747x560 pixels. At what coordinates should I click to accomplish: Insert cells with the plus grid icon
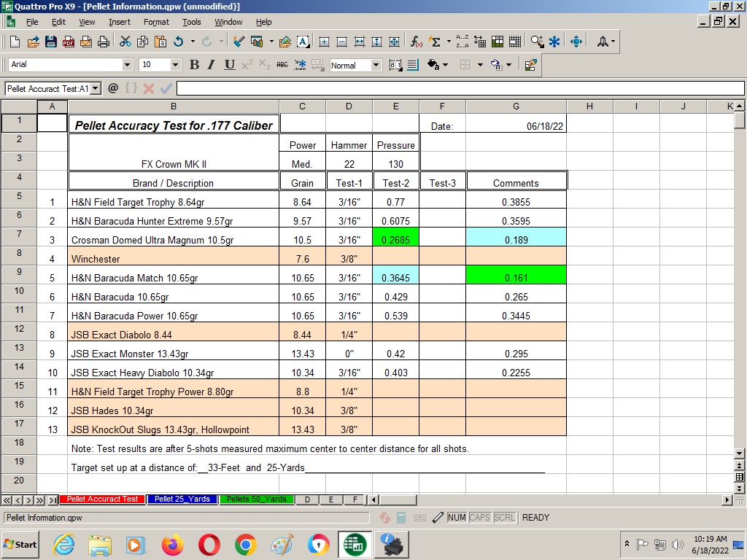324,42
